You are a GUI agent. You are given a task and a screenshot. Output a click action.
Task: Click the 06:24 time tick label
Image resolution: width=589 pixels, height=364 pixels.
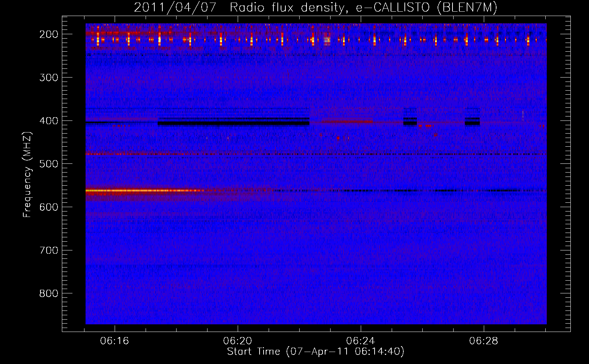(x=361, y=341)
